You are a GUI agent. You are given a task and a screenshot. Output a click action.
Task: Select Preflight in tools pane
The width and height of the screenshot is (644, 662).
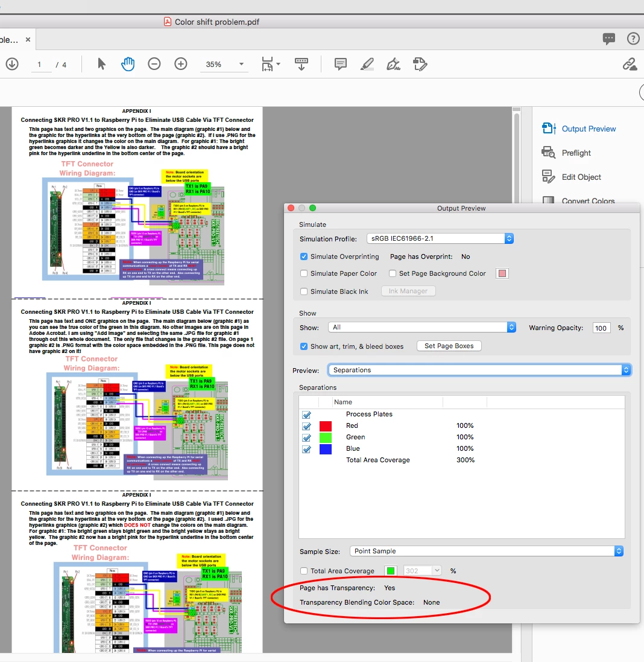pyautogui.click(x=576, y=153)
